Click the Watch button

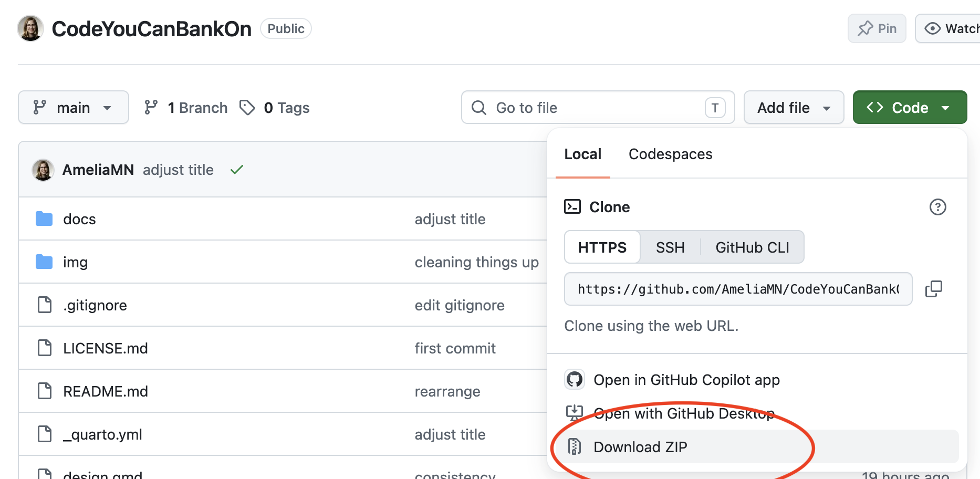pos(947,28)
